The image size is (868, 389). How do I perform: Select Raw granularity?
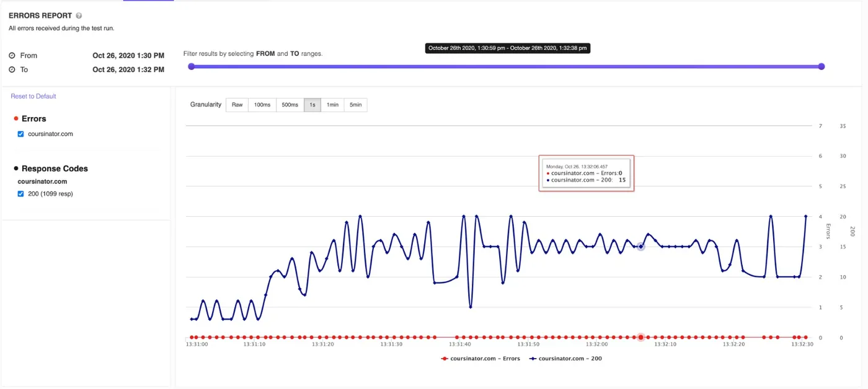tap(237, 105)
